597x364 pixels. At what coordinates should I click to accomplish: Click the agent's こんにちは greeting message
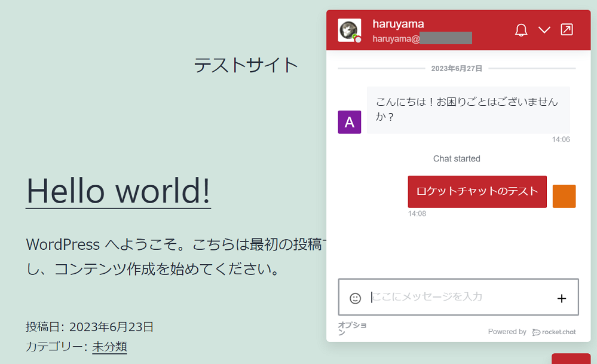point(467,109)
